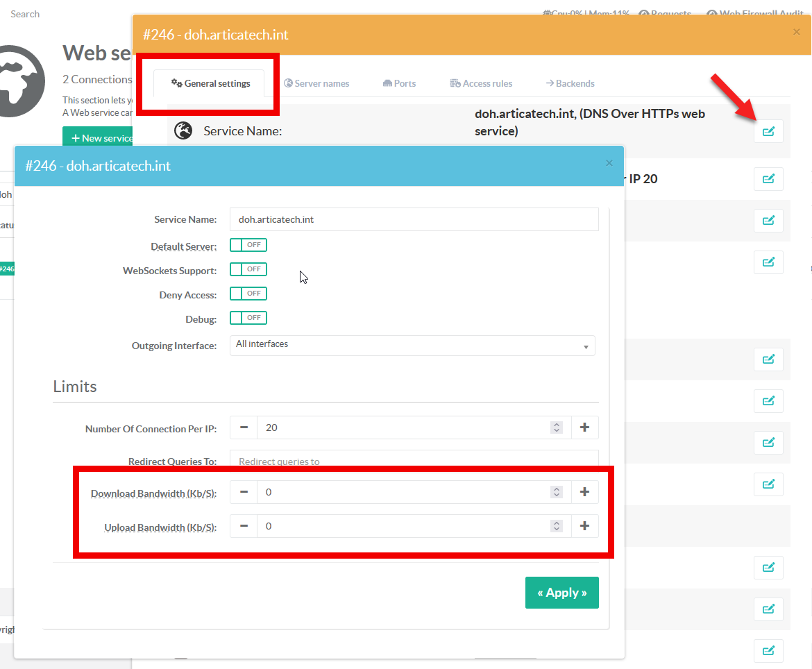
Task: Toggle the Deny Access switch
Action: click(248, 294)
